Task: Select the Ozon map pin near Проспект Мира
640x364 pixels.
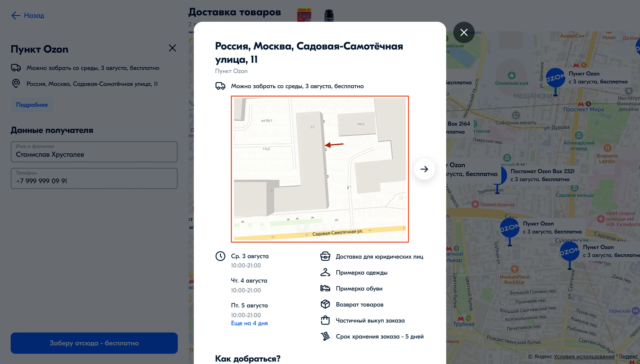Action: (555, 81)
